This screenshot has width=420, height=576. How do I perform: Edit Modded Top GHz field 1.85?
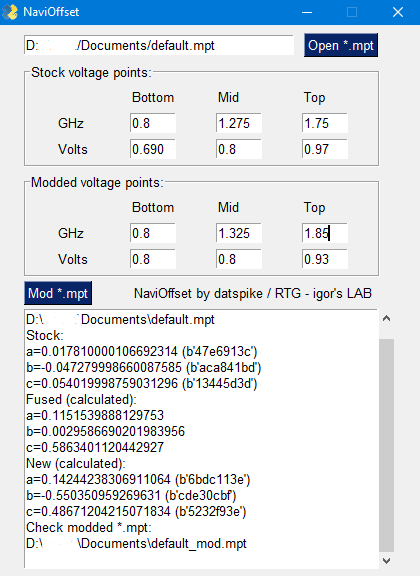324,233
